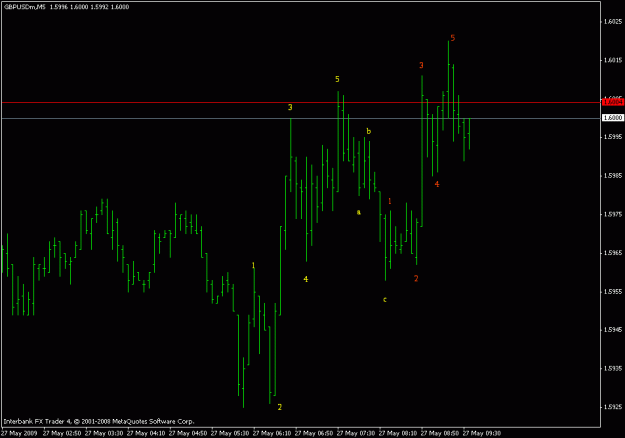Click the 1.5935 price scale label
This screenshot has height=438, width=625.
(613, 369)
